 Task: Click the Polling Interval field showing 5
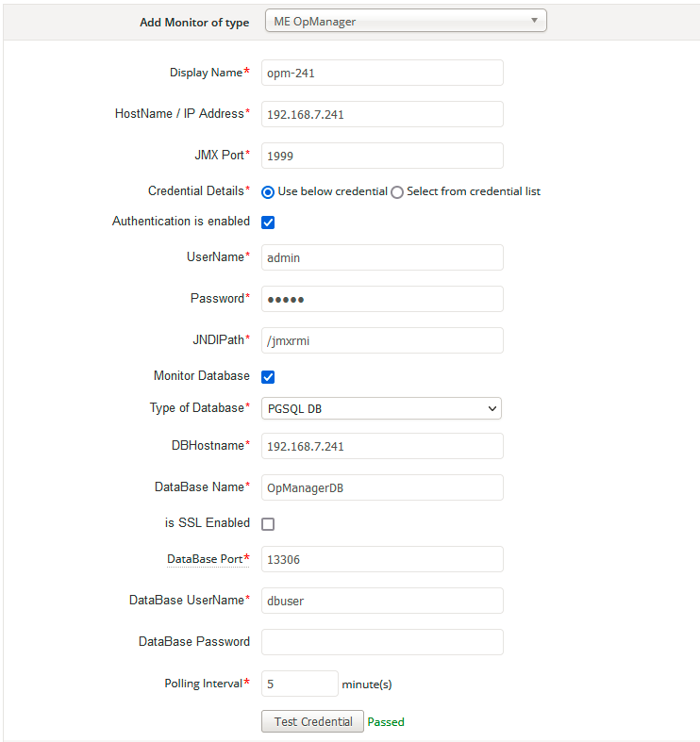[x=300, y=684]
